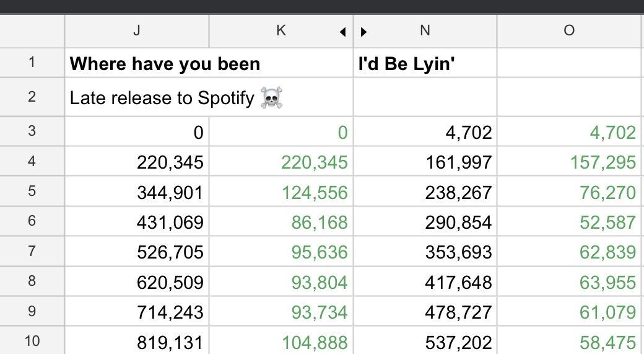Select cell with value 76,270
This screenshot has height=354, width=644.
[x=569, y=191]
